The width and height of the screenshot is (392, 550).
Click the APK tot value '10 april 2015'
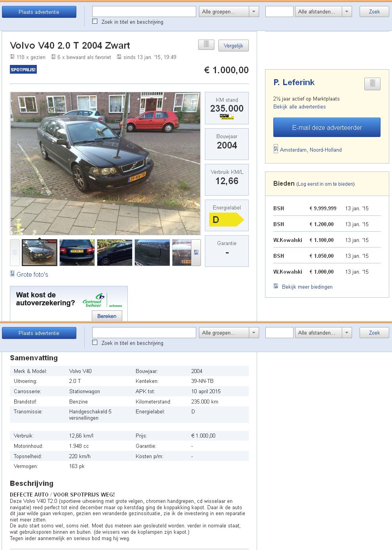[206, 391]
